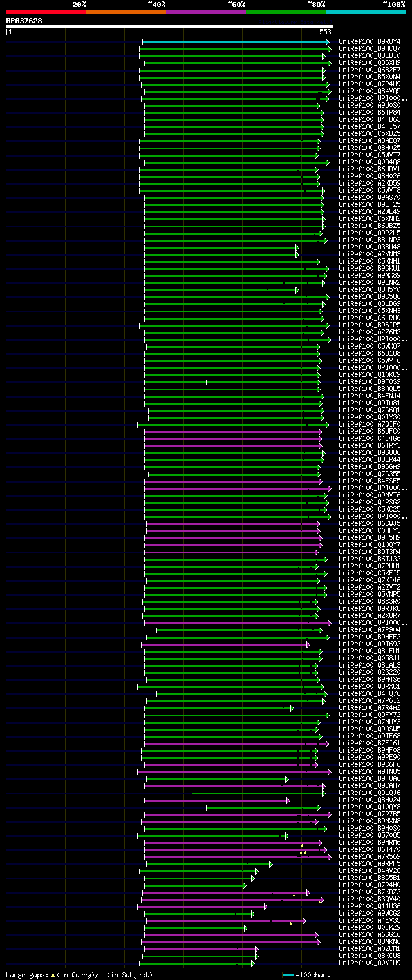412x980 pixels.
Task: Select hit label UniRef100_A7QIF0
Action: coord(370,424)
